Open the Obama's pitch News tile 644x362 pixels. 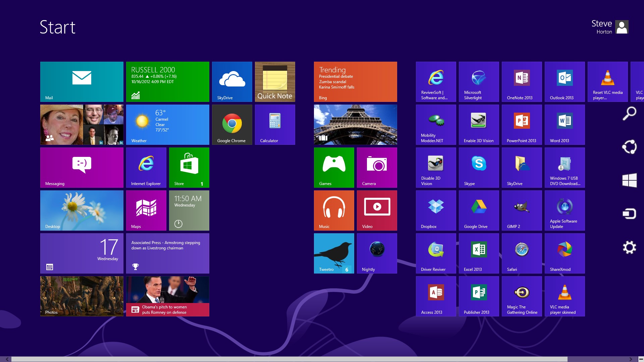tap(168, 296)
